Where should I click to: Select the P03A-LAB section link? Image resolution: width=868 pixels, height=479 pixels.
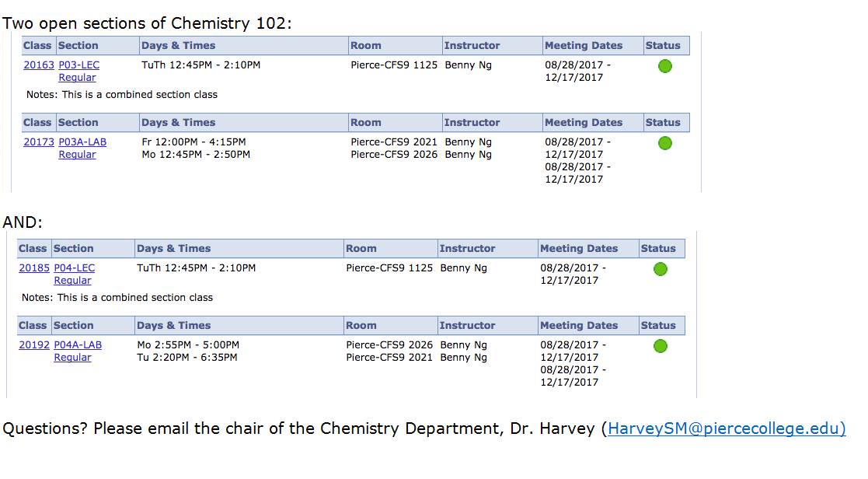(x=82, y=142)
